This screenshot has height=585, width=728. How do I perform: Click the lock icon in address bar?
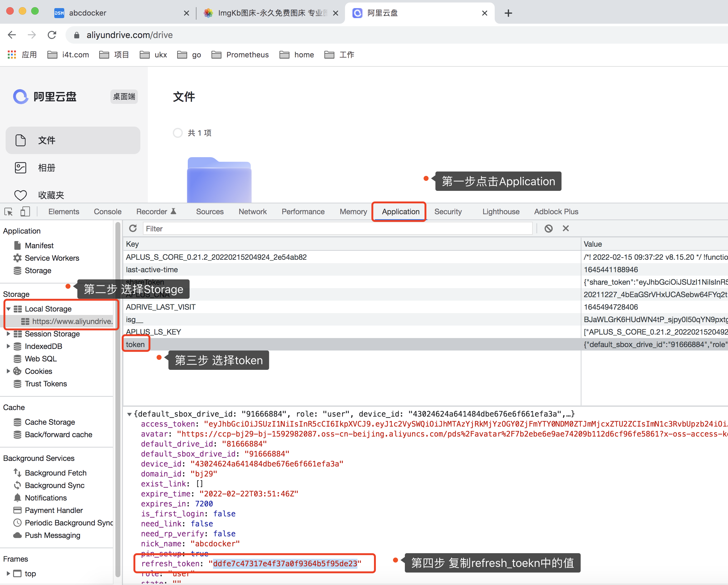tap(77, 35)
